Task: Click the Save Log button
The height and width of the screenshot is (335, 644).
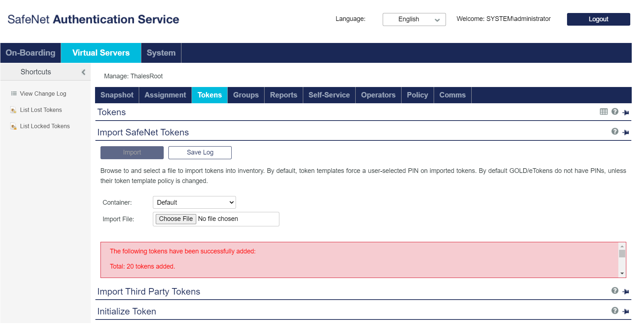Action: pos(200,152)
